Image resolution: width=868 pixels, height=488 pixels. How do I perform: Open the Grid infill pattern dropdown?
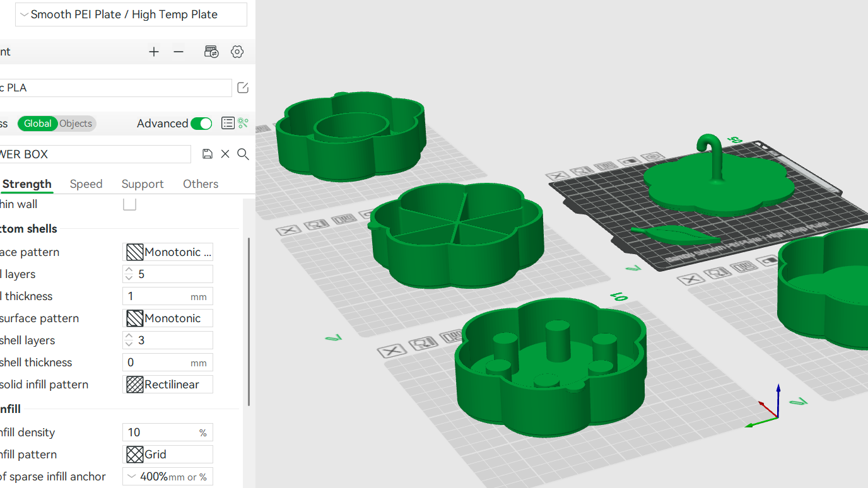(168, 455)
